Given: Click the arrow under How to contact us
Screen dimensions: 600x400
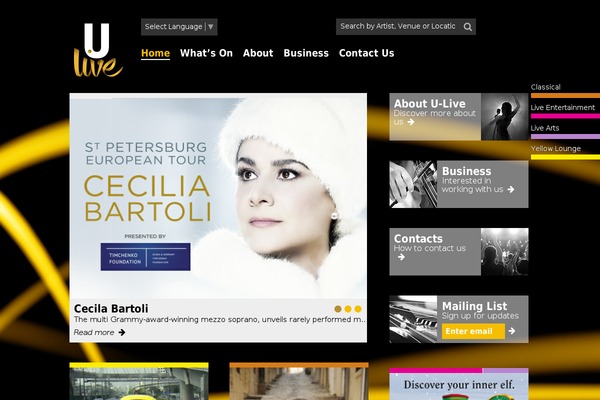Looking at the screenshot, I should (x=401, y=257).
